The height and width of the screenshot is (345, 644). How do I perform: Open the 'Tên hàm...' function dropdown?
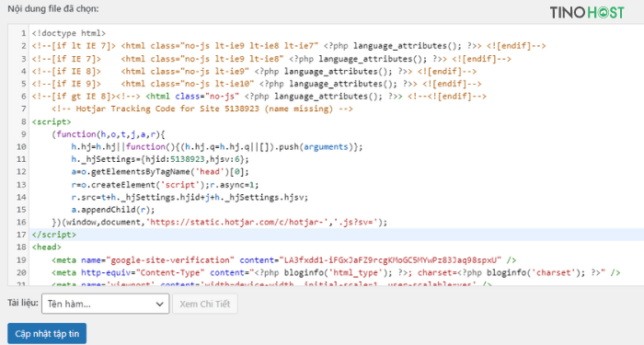click(106, 304)
